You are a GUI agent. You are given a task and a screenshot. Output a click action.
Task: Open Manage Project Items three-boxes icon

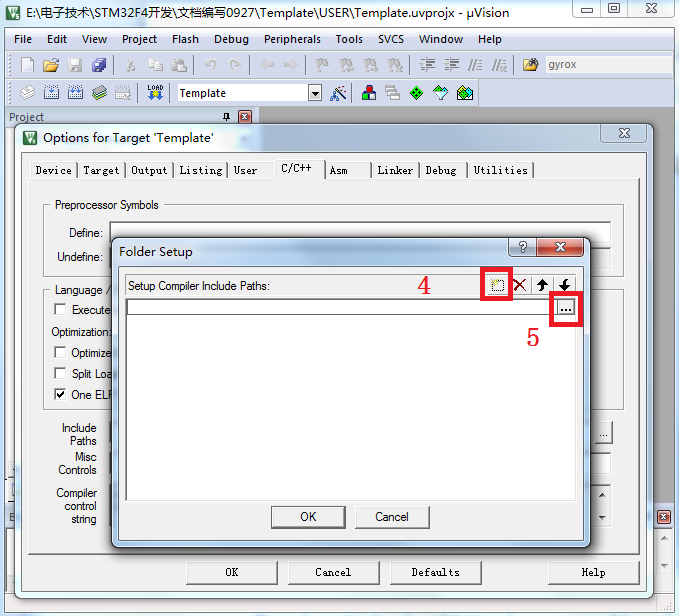pos(369,93)
